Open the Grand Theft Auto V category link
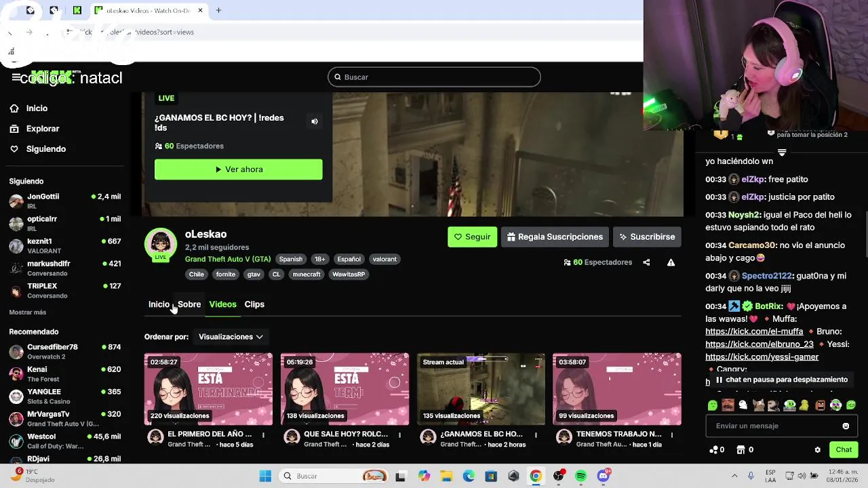 click(228, 259)
